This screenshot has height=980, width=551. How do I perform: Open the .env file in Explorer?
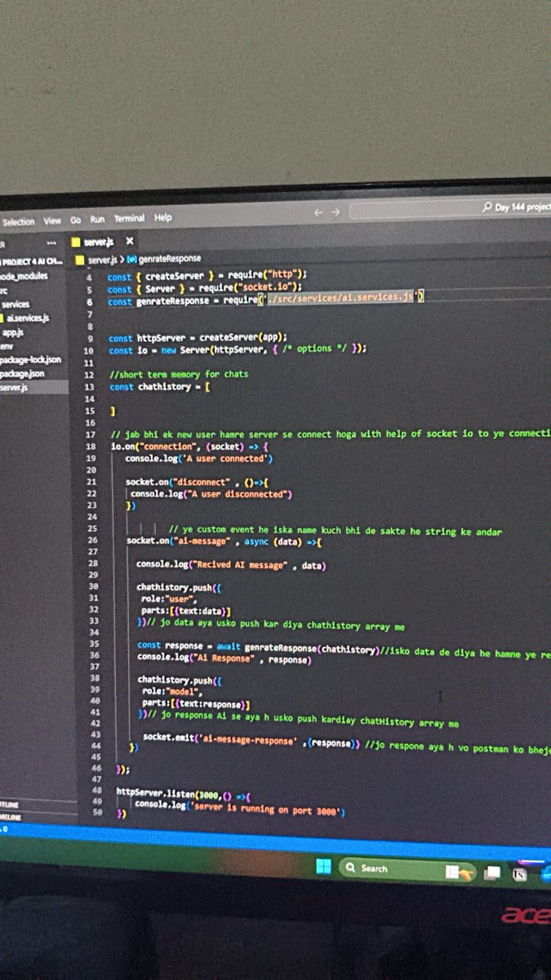tap(5, 345)
